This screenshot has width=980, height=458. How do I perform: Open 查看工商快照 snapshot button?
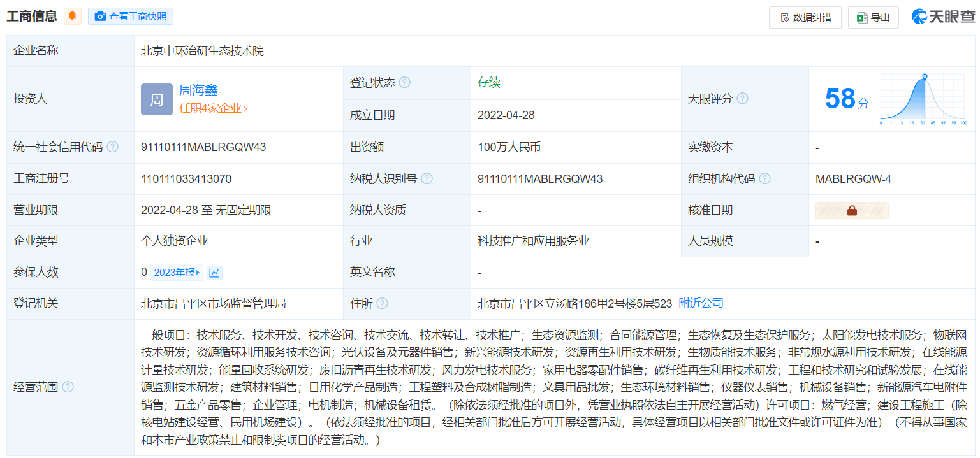(x=131, y=17)
